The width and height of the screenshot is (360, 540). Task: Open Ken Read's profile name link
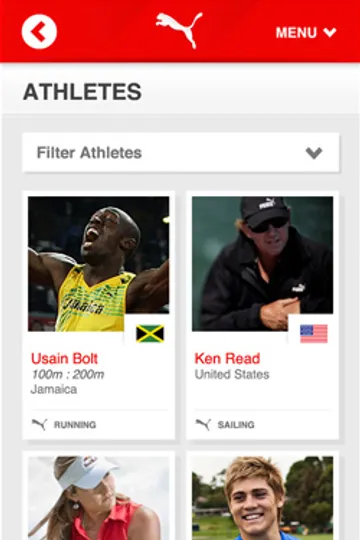tap(227, 359)
